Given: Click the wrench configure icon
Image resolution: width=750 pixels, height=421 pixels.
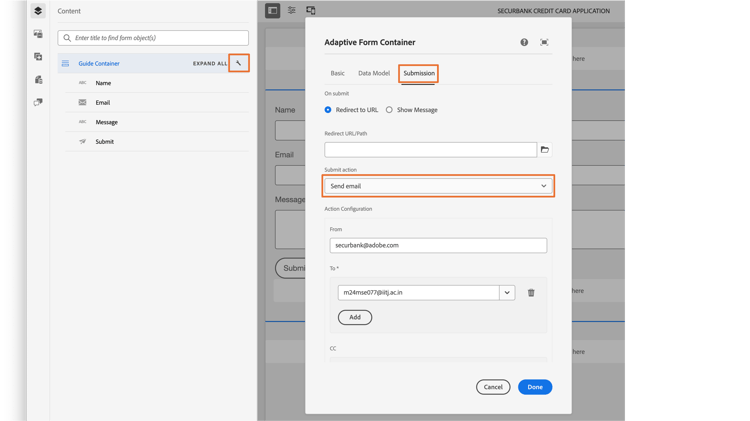Looking at the screenshot, I should (238, 63).
